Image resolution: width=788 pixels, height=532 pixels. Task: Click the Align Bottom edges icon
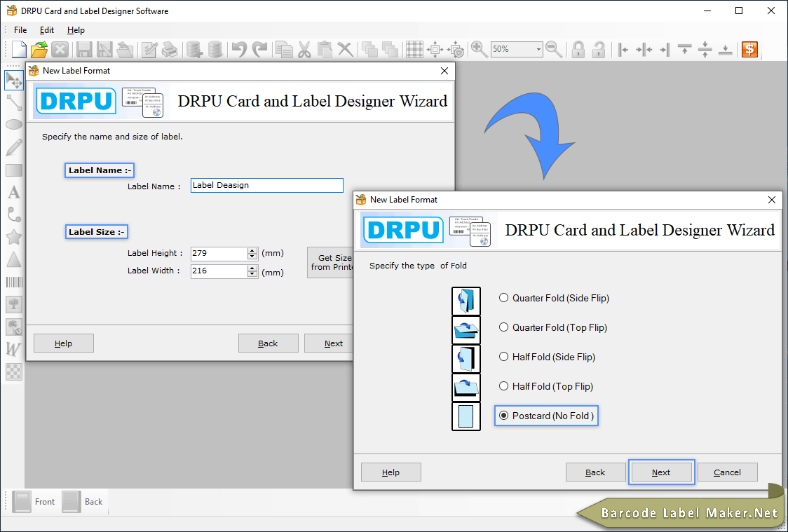coord(725,49)
